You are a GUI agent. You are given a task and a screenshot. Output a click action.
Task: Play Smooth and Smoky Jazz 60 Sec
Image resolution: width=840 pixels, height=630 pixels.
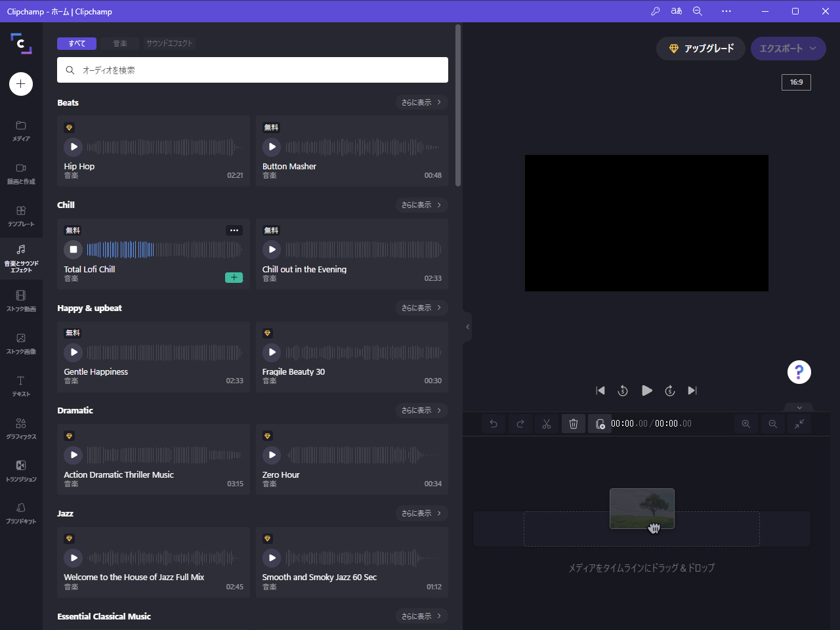tap(272, 558)
